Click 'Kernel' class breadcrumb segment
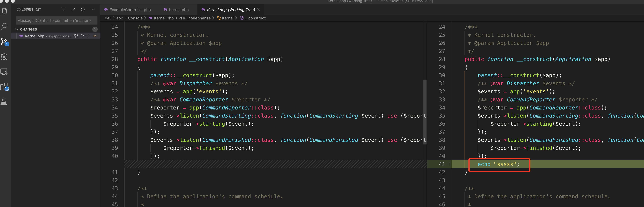Image resolution: width=644 pixels, height=207 pixels. coord(228,18)
